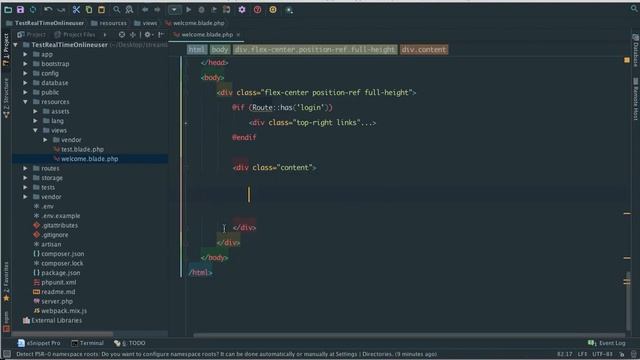Click the Scroll from Source target icon
The width and height of the screenshot is (640, 360).
pyautogui.click(x=122, y=35)
